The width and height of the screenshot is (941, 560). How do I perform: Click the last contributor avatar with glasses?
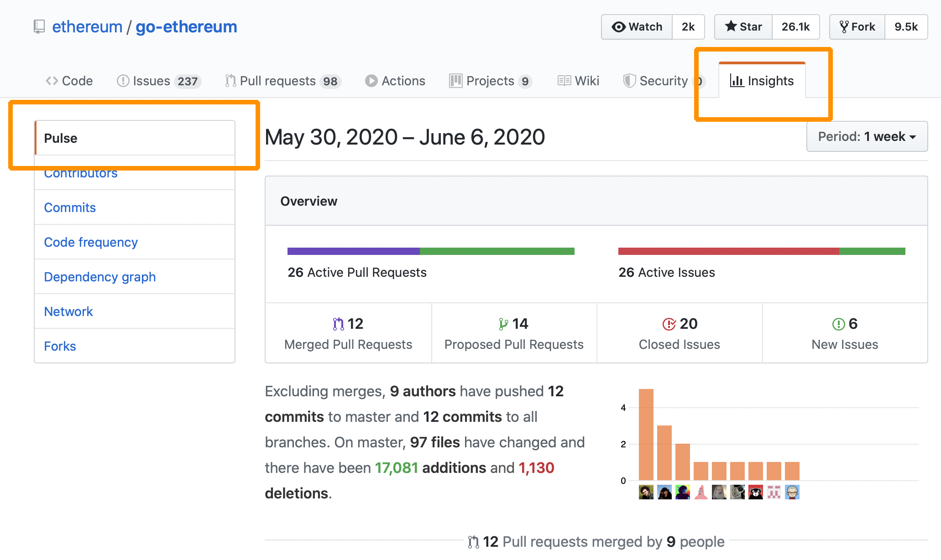tap(792, 492)
